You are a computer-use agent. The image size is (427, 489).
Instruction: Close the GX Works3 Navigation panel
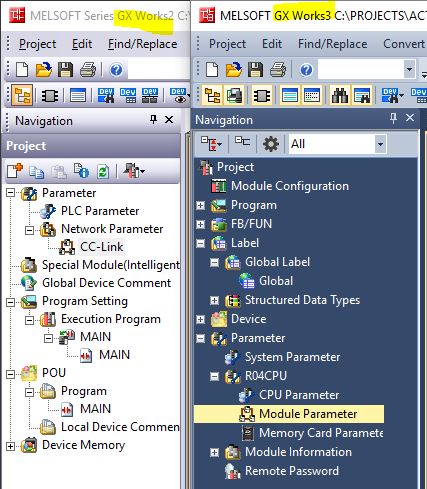[x=410, y=118]
